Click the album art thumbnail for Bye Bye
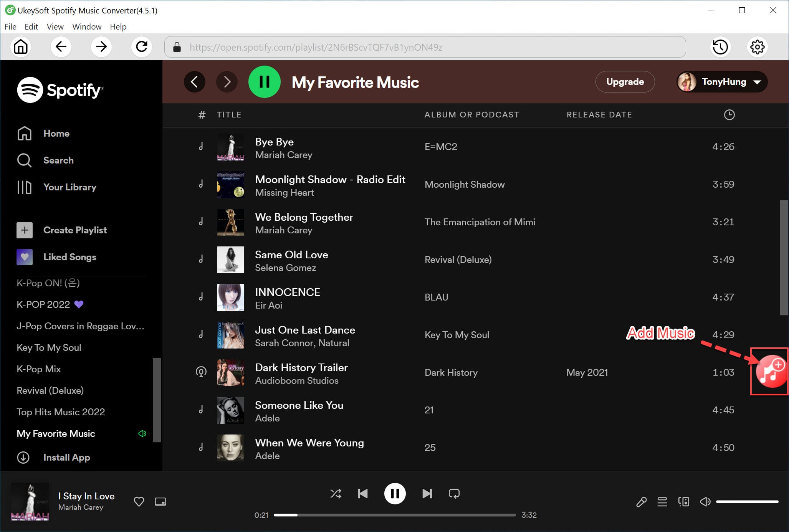This screenshot has width=789, height=532. 231,147
